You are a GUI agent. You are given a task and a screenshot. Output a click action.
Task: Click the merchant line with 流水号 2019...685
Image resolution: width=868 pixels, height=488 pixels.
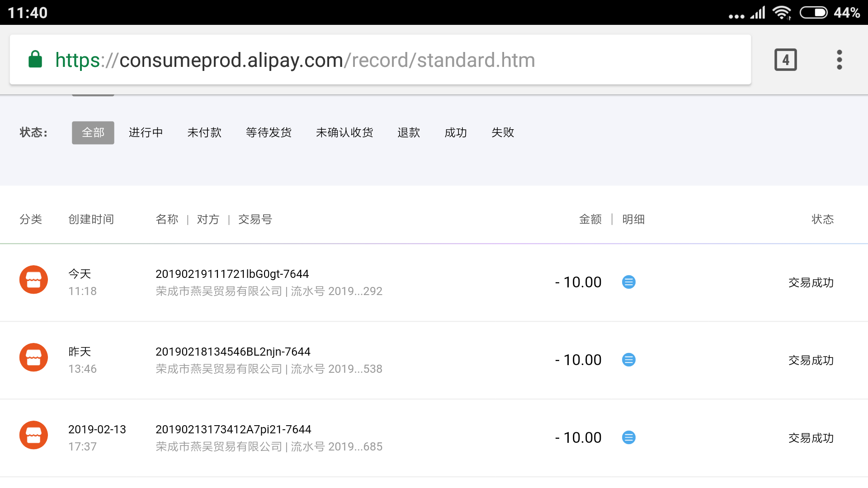(x=269, y=446)
